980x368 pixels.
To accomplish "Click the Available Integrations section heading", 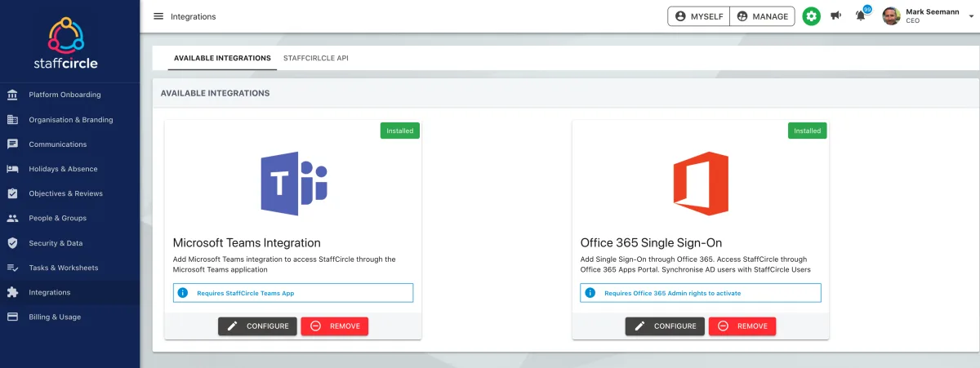I will pyautogui.click(x=216, y=94).
